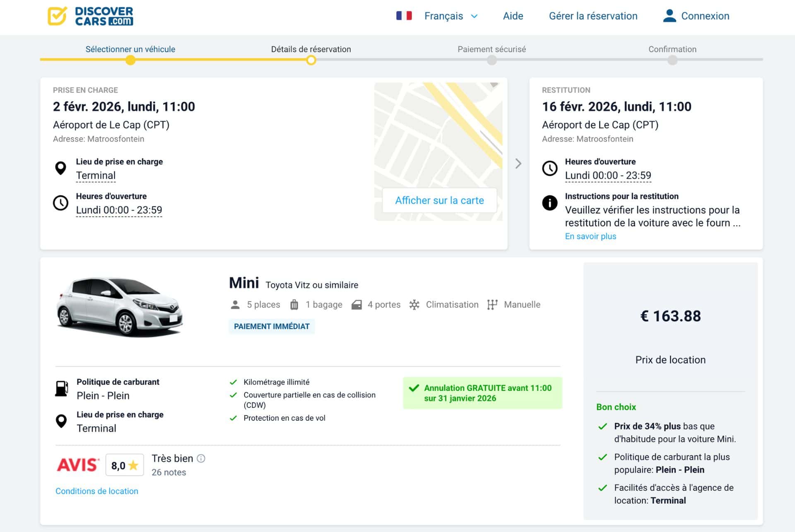795x532 pixels.
Task: Click the fuel policy pump icon
Action: 61,388
